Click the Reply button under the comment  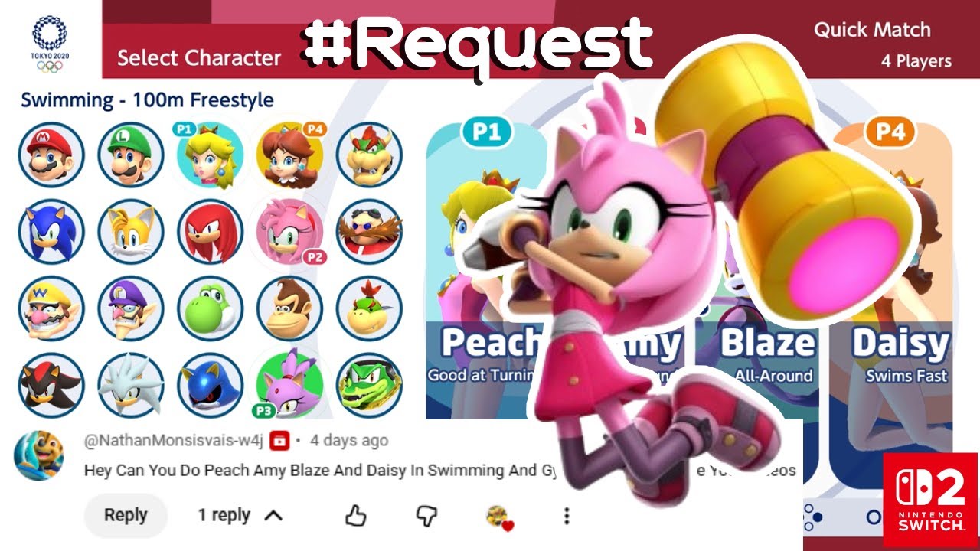[126, 515]
